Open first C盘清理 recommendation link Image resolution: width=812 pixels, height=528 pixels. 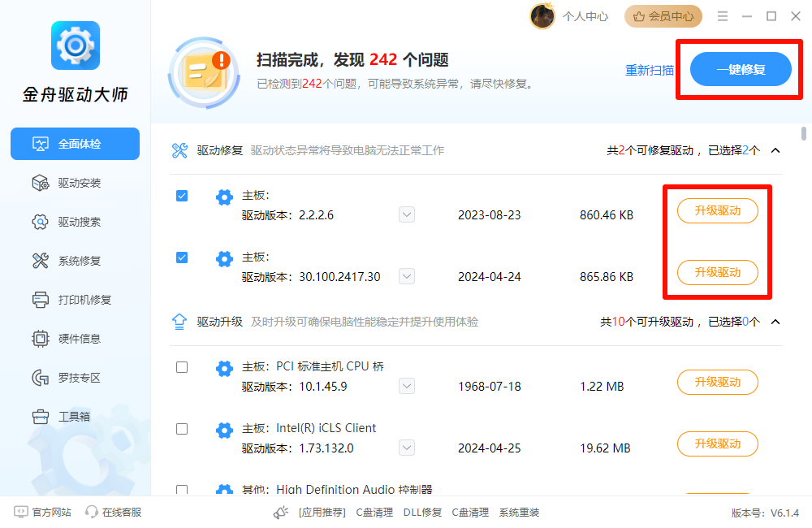coord(374,513)
